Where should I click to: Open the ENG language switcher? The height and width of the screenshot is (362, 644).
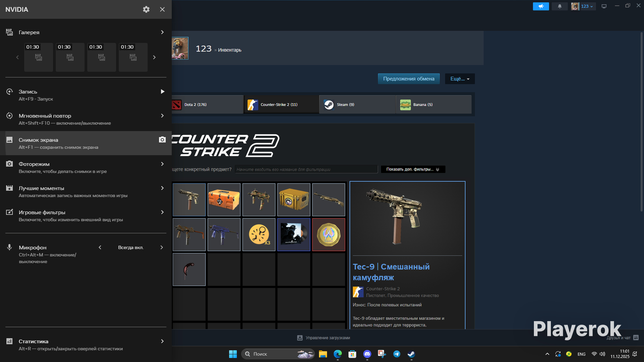(581, 354)
